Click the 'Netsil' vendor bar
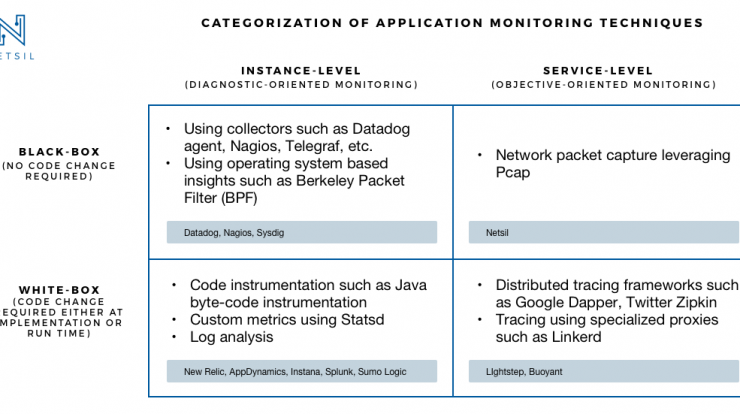Screen dimensions: 740x414 point(604,232)
